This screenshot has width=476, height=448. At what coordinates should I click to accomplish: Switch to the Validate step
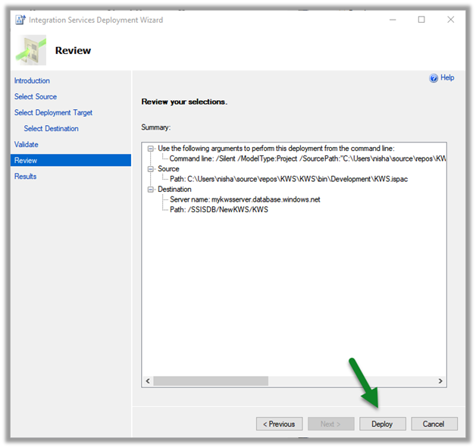pos(26,145)
